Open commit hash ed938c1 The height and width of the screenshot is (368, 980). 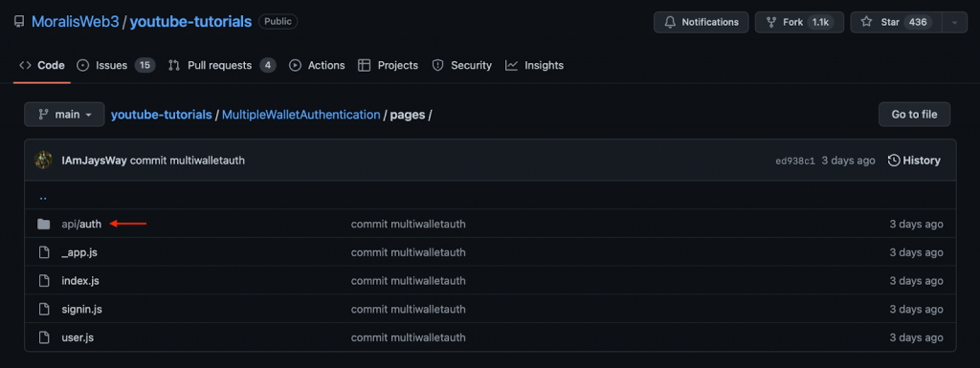point(795,161)
